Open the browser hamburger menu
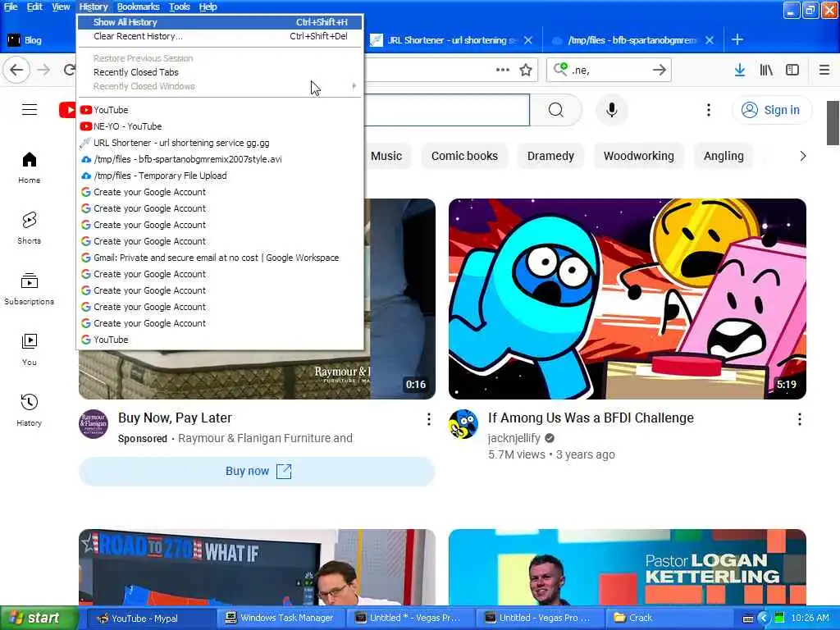Viewport: 840px width, 630px height. 824,70
